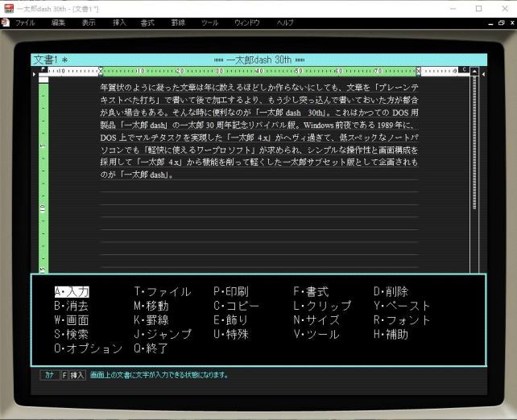Click text line starting キストべた打ち

(259, 100)
